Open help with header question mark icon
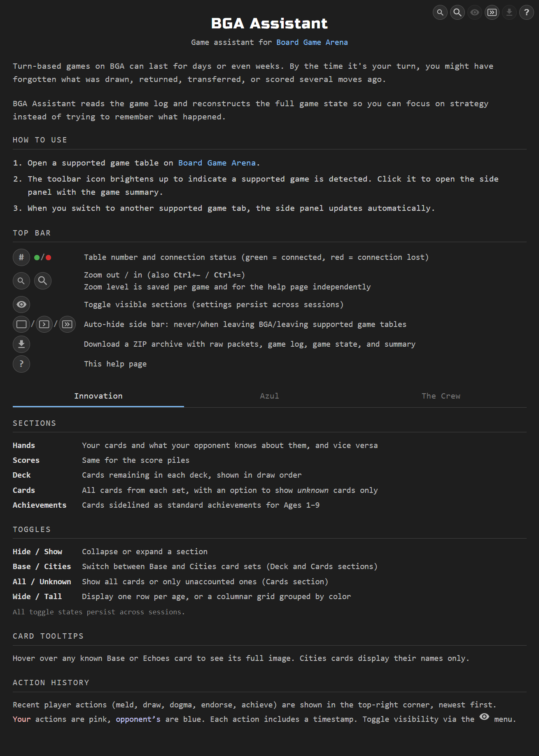Viewport: 539px width, 756px height. tap(527, 12)
